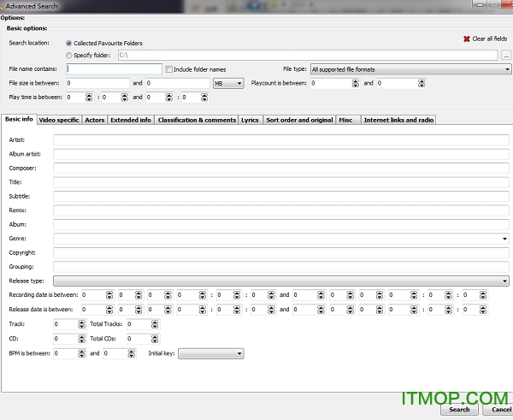Open Sort order and original tab

point(299,120)
